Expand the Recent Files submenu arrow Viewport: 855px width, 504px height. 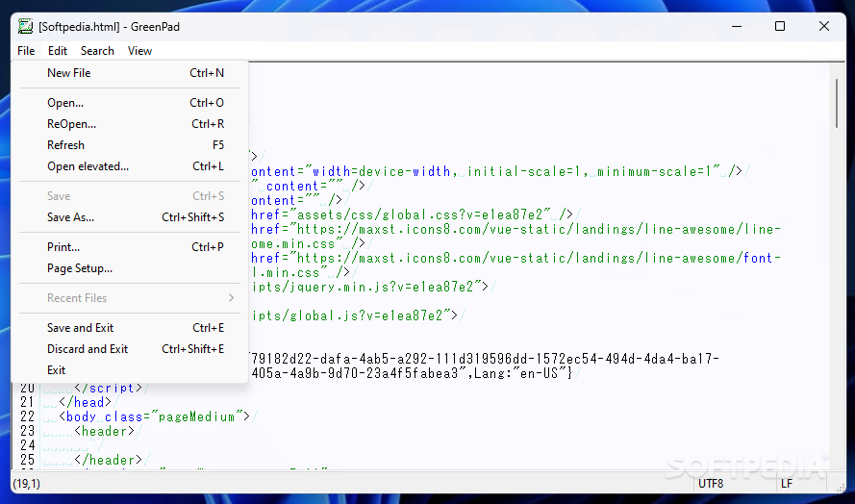[231, 298]
